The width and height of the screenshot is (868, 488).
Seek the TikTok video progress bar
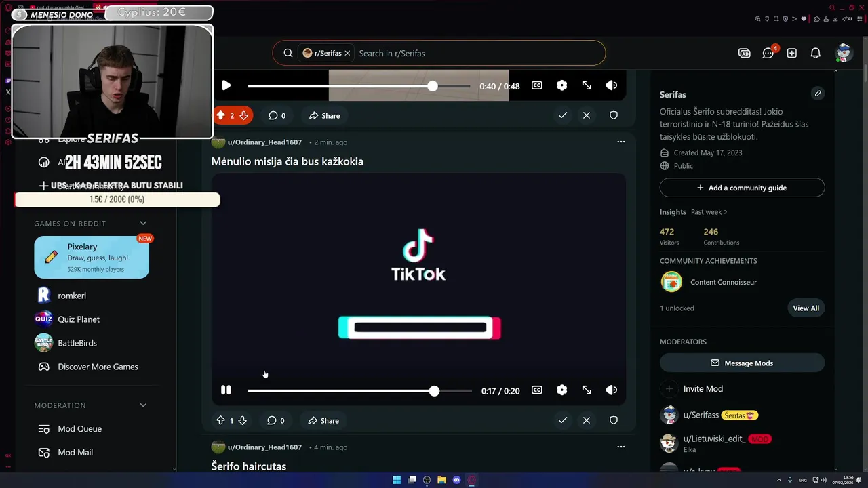click(359, 391)
